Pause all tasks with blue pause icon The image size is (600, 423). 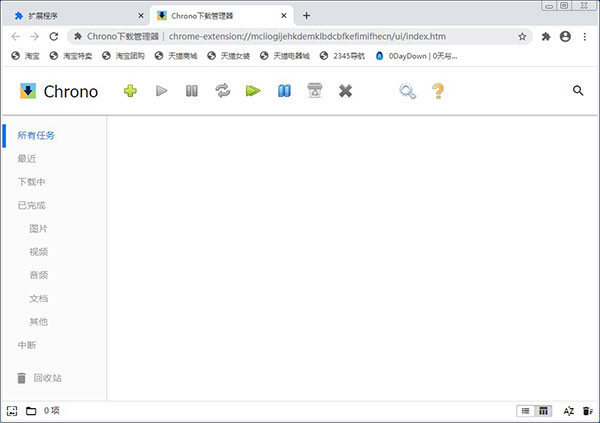click(x=284, y=91)
